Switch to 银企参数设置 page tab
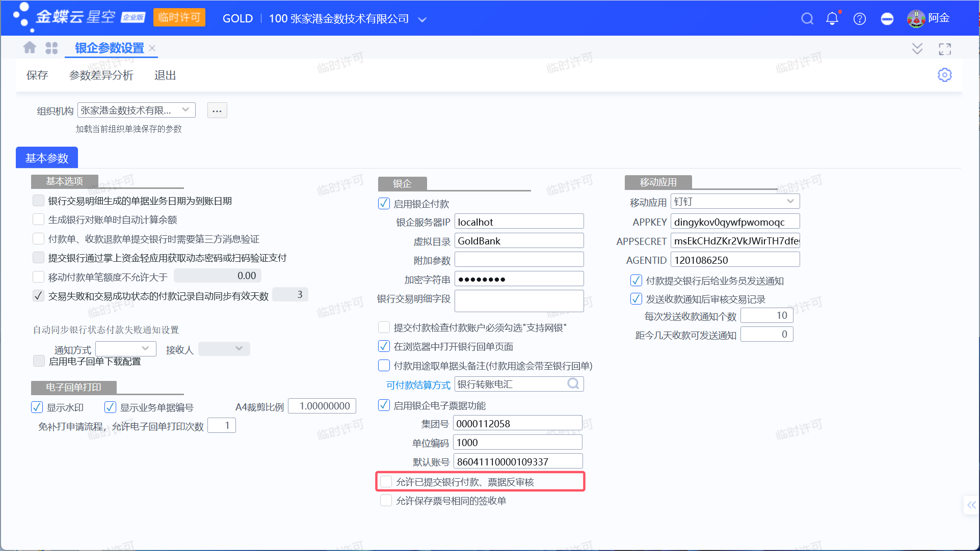 click(110, 48)
